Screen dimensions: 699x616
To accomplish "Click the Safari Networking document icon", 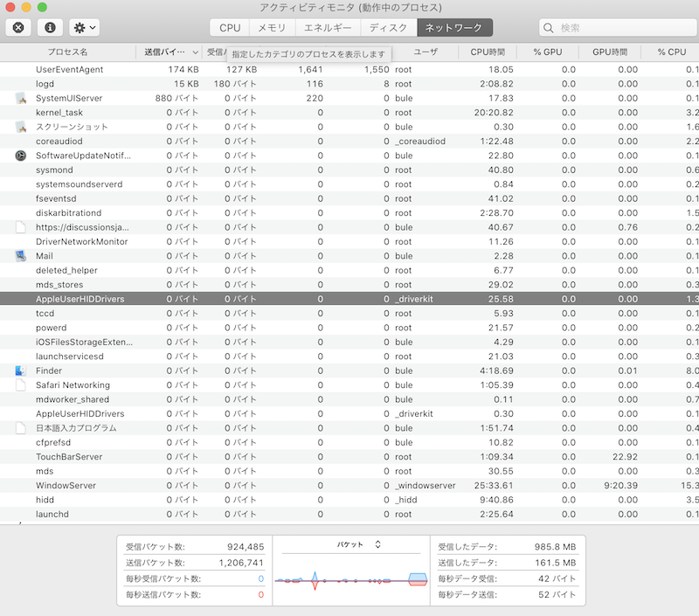I will click(x=20, y=385).
